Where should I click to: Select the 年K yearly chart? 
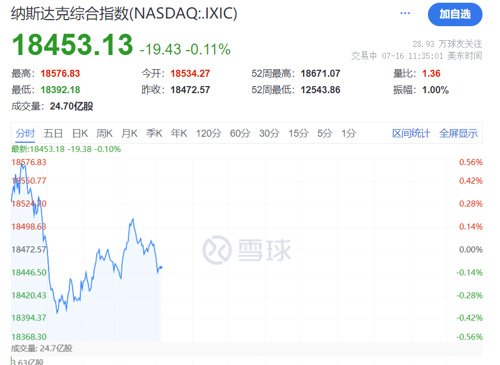click(179, 133)
